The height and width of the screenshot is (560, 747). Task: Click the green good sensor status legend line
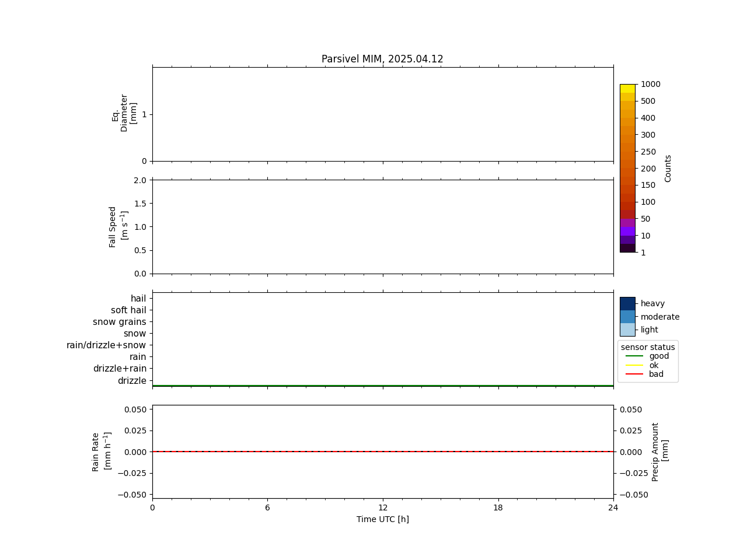coord(634,356)
